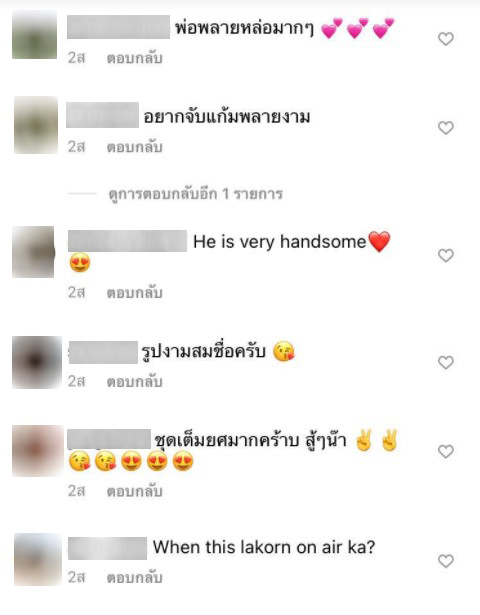
Task: Reply to 'พ่อพลายหล่อมากๆ' comment
Action: 135,58
